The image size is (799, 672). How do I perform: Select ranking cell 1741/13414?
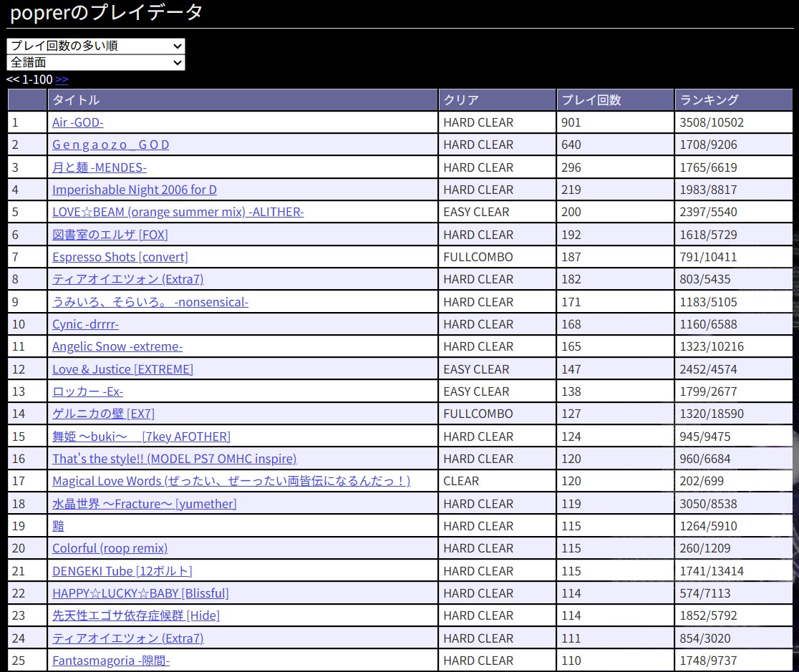point(734,570)
